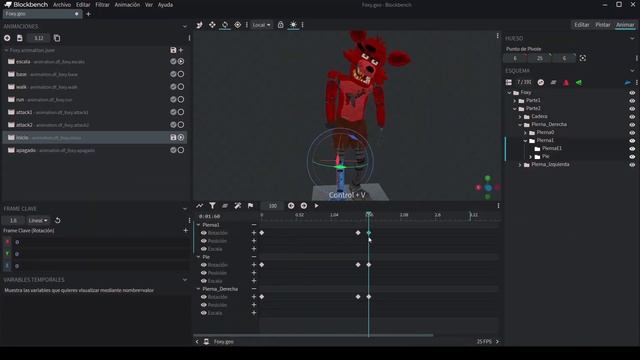640x360 pixels.
Task: Click the green mesh icon in Esquema toolbar
Action: pyautogui.click(x=578, y=82)
